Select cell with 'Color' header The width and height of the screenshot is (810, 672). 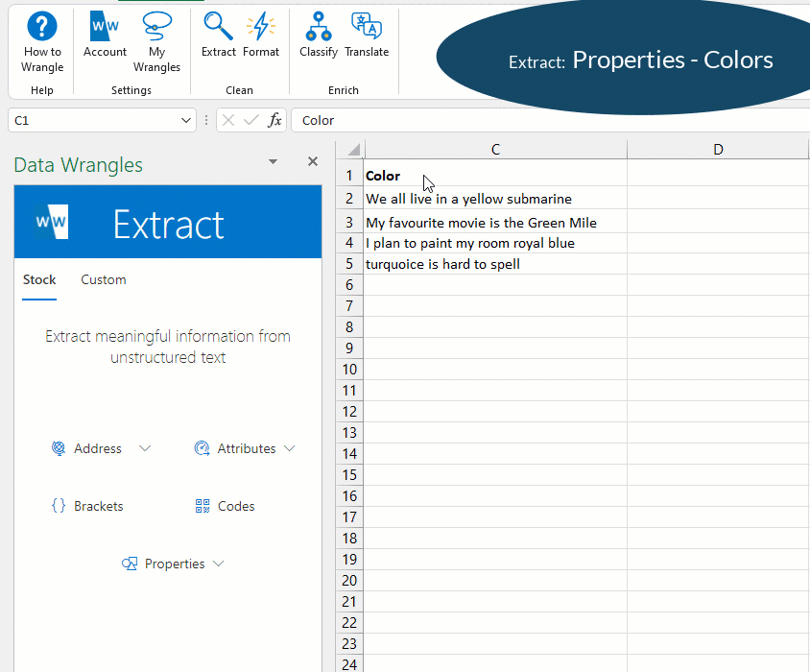495,176
